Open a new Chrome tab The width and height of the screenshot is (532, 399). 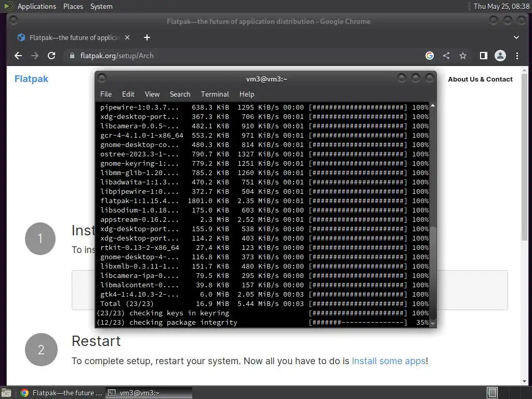coord(147,37)
